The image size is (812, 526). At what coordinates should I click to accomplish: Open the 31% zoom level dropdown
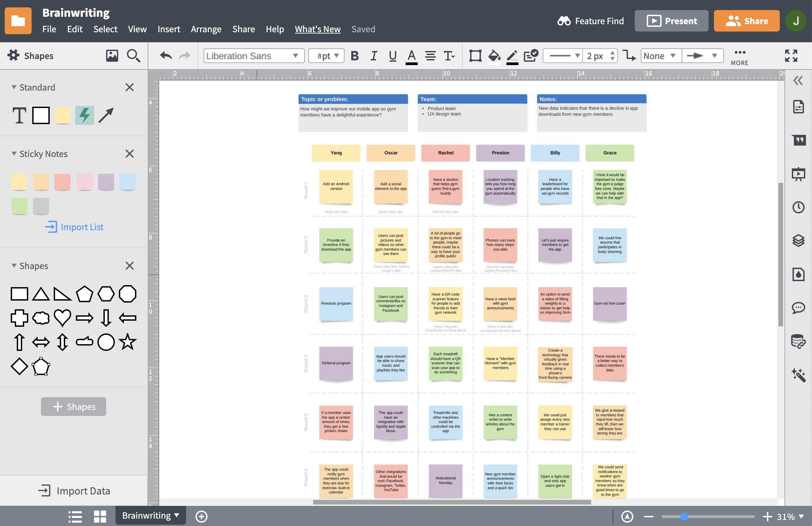click(x=790, y=517)
